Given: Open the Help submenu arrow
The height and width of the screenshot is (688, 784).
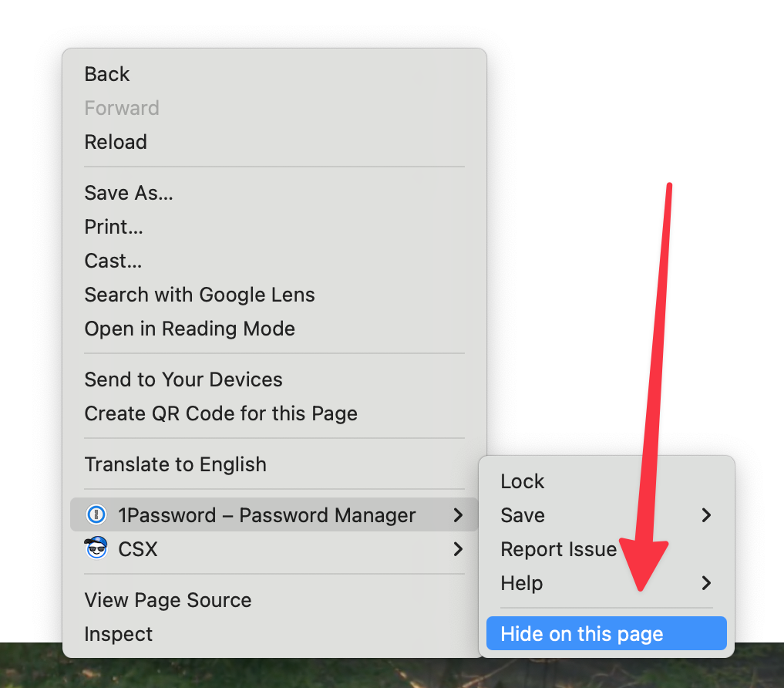Looking at the screenshot, I should click(706, 583).
